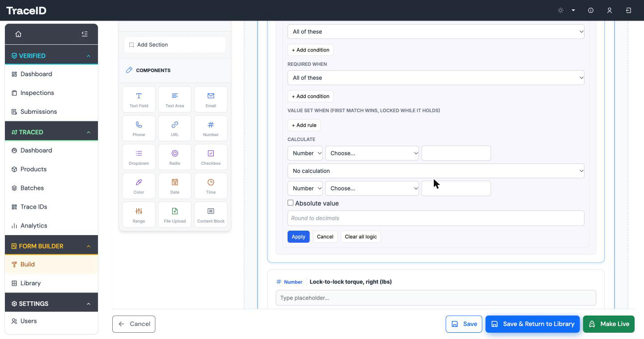Collapse the sidebar menu icon
The width and height of the screenshot is (644, 339).
tap(85, 34)
